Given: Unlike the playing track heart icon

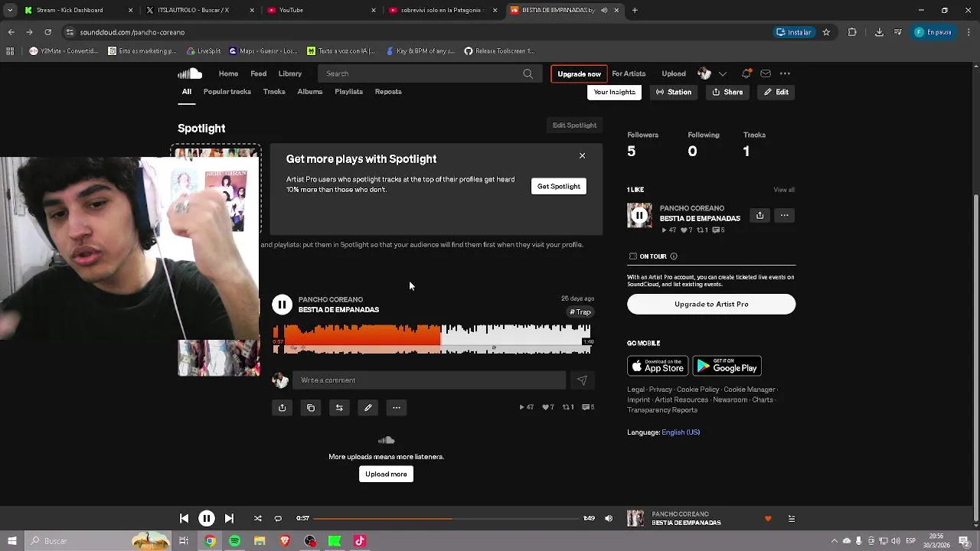Looking at the screenshot, I should (x=768, y=519).
